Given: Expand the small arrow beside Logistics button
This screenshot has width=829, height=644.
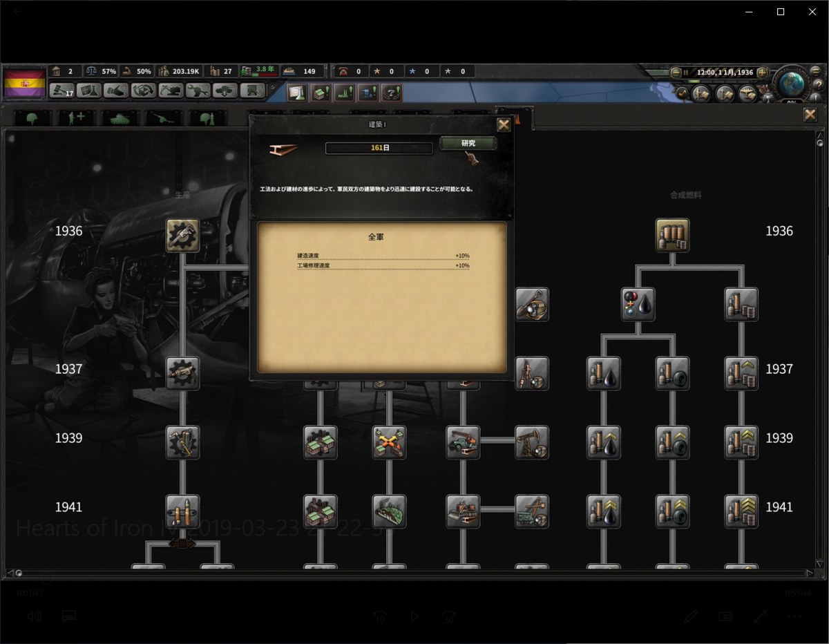Looking at the screenshot, I should click(x=271, y=88).
